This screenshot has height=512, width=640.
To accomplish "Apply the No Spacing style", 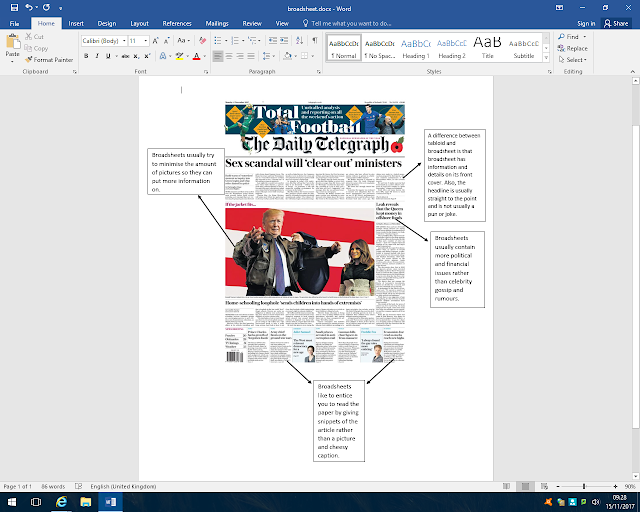I will click(380, 48).
